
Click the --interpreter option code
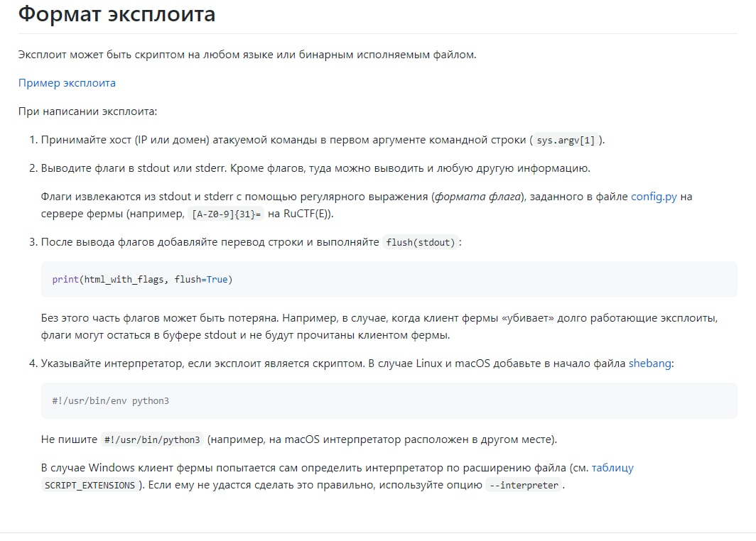(x=524, y=486)
